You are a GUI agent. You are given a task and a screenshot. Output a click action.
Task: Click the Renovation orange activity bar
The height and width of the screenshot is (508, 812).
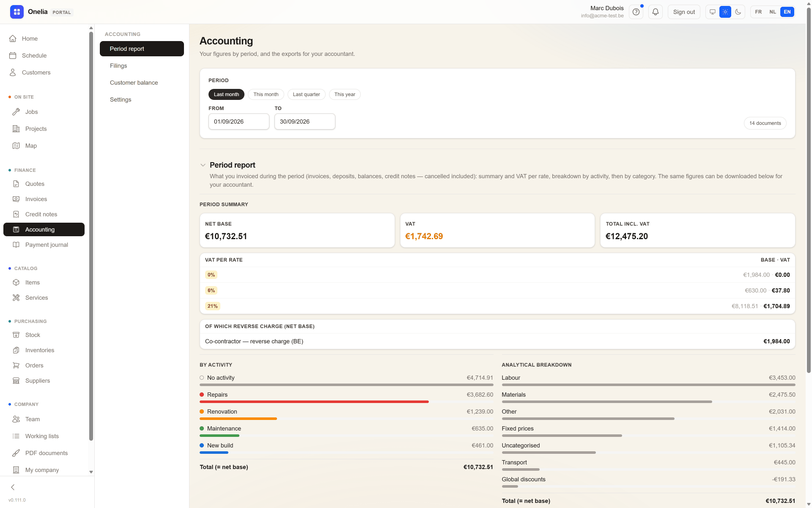point(238,419)
